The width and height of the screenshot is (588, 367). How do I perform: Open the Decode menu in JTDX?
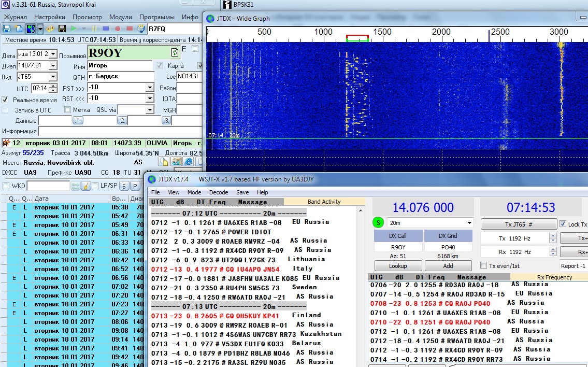tap(218, 192)
